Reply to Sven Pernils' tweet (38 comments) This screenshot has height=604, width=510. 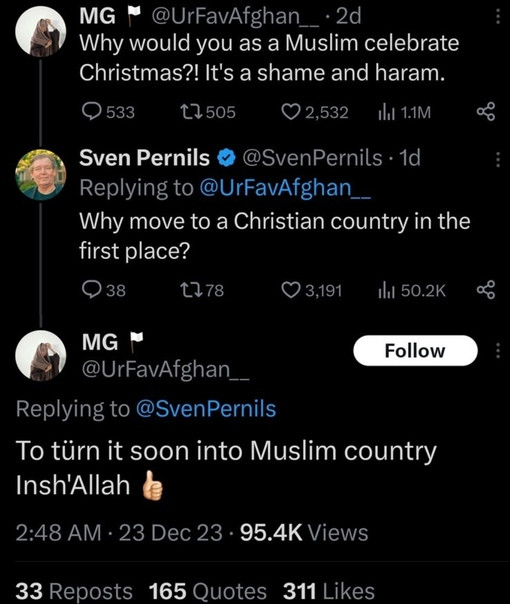(x=104, y=290)
